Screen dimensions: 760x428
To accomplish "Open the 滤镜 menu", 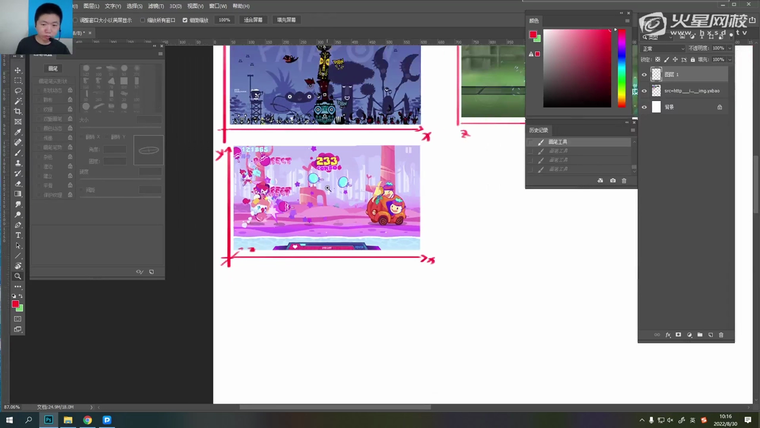I will pos(157,5).
